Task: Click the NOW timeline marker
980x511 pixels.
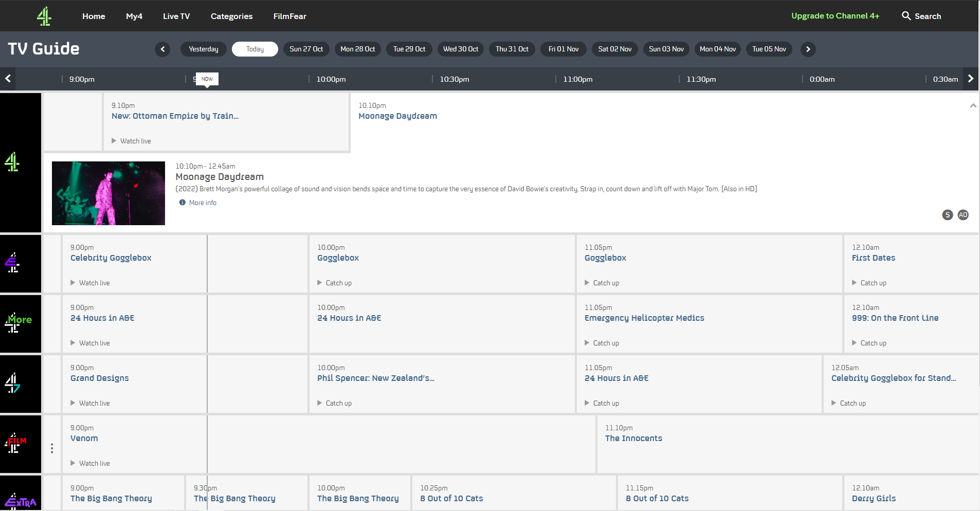Action: (x=207, y=79)
